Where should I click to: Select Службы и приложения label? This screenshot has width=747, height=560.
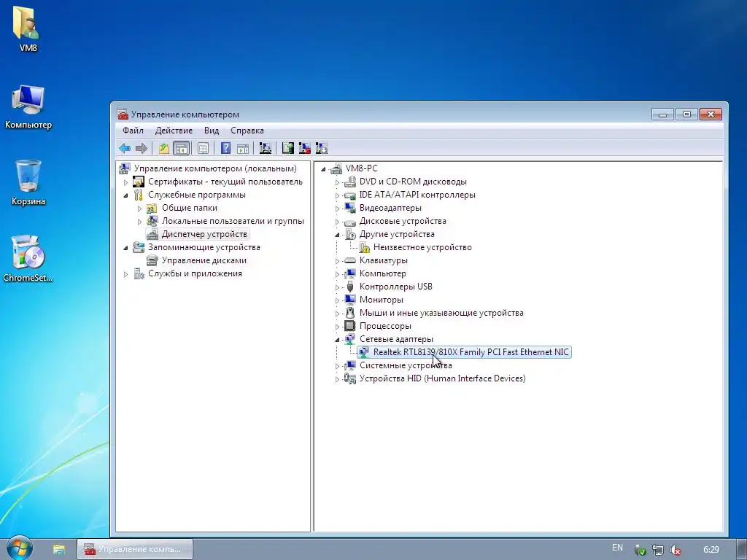tap(195, 274)
